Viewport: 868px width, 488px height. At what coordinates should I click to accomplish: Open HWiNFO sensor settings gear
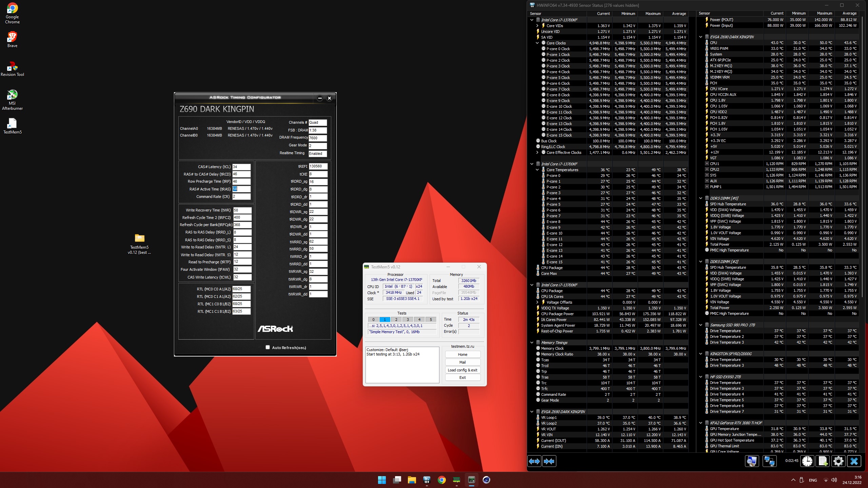838,461
